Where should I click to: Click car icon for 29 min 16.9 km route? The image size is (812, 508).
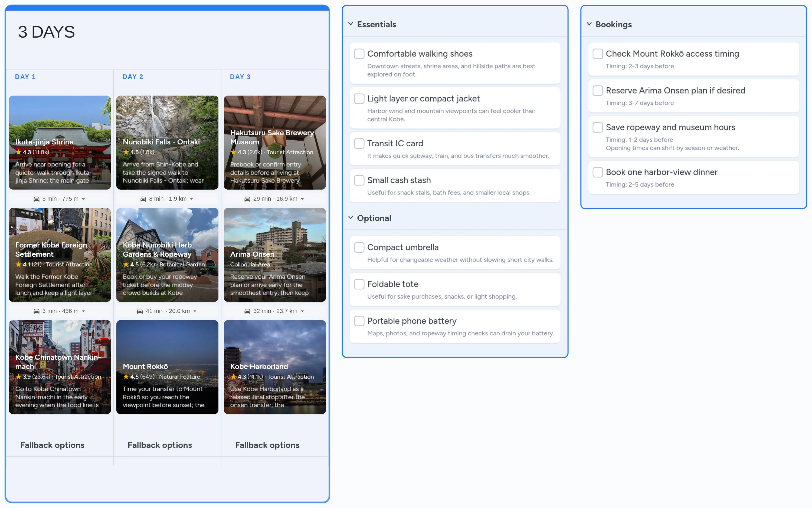tap(247, 199)
